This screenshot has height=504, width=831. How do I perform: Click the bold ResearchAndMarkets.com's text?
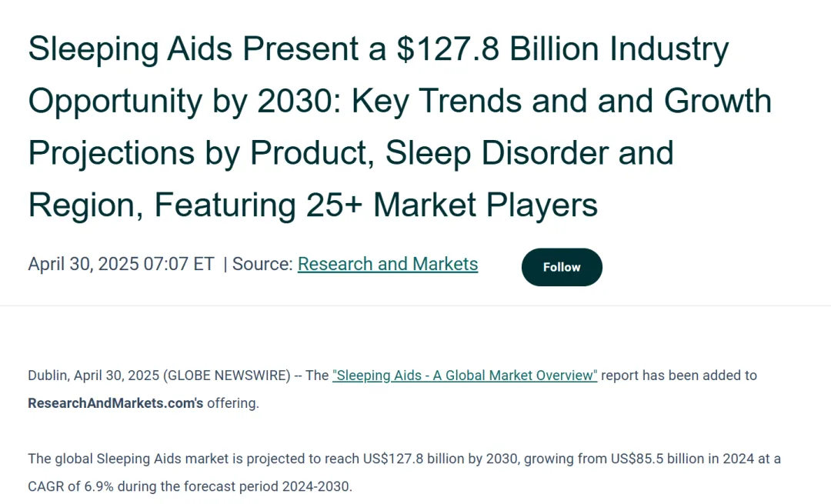tap(115, 403)
